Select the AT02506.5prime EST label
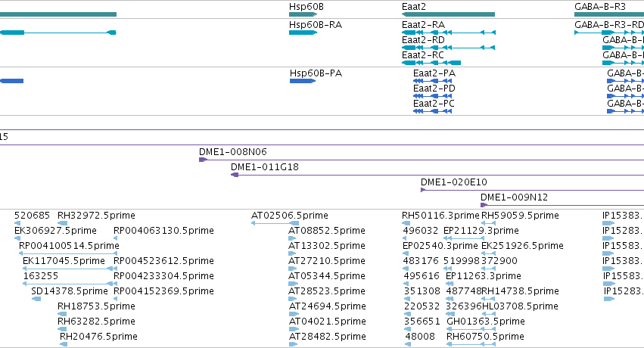The width and height of the screenshot is (644, 348). coord(290,216)
